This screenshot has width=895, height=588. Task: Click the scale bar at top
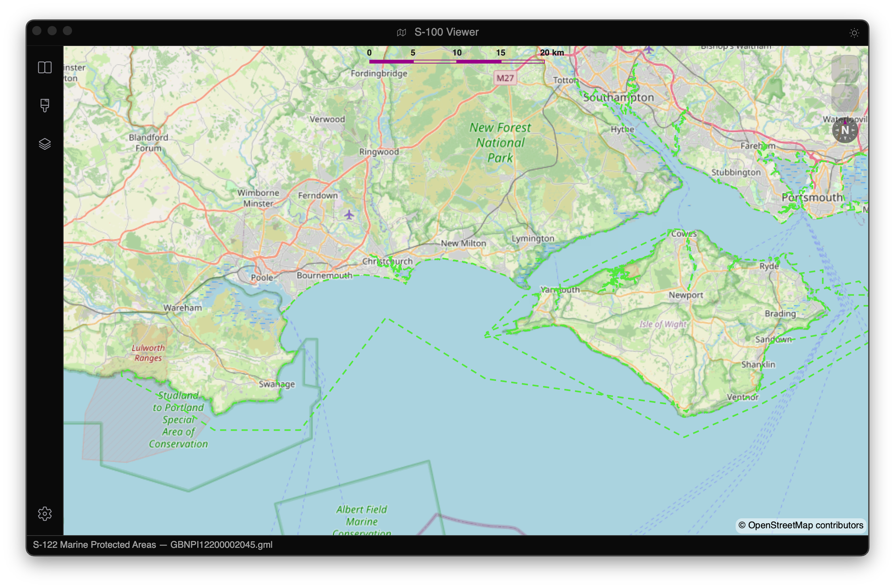[x=465, y=56]
